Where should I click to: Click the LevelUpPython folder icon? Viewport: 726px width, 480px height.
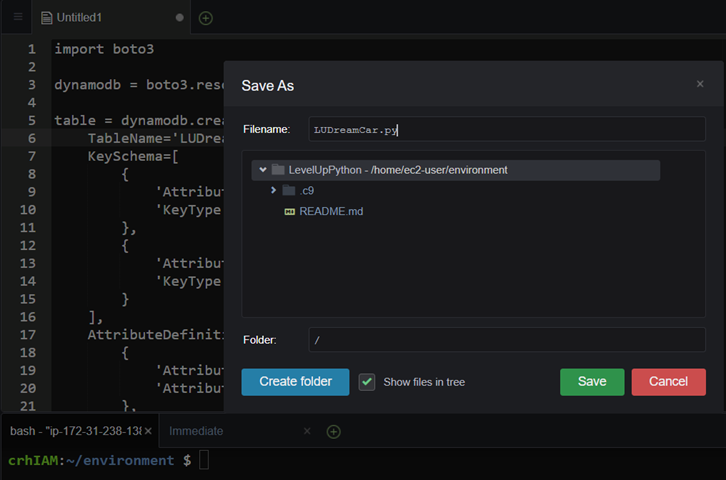278,170
